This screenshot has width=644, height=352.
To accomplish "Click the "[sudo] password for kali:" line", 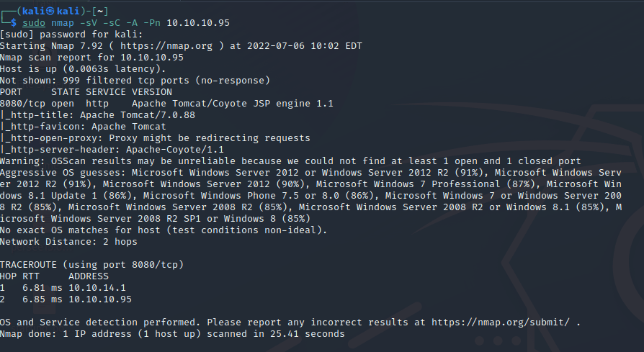I will [x=71, y=35].
